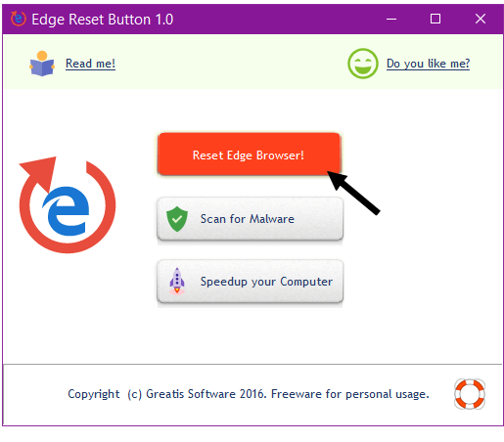Launch Speedup your Computer button
This screenshot has width=504, height=442.
[x=250, y=282]
